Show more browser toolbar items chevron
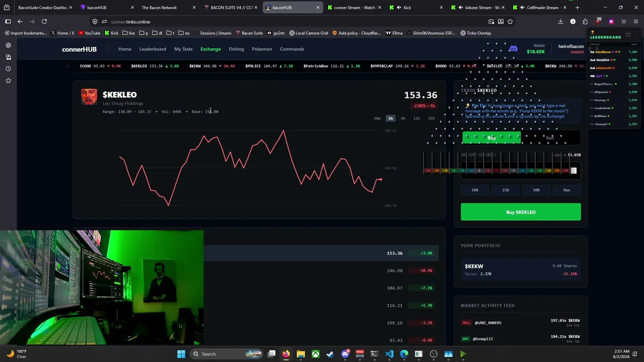The image size is (644, 362). coord(623,22)
